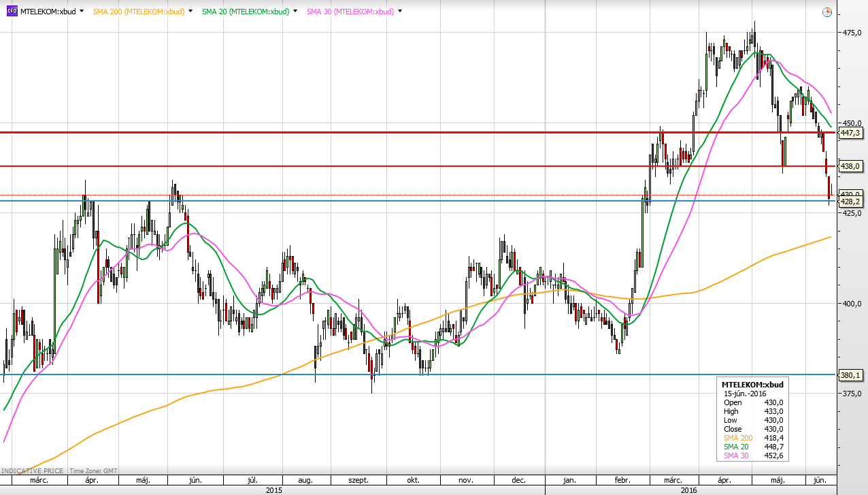Click the aug. month label
Image resolution: width=868 pixels, height=495 pixels.
click(x=307, y=481)
